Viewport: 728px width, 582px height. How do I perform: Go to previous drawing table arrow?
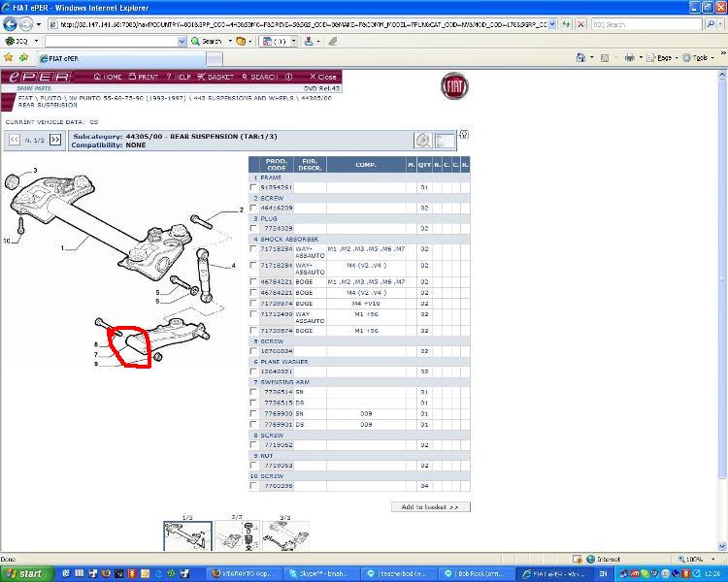pyautogui.click(x=14, y=141)
